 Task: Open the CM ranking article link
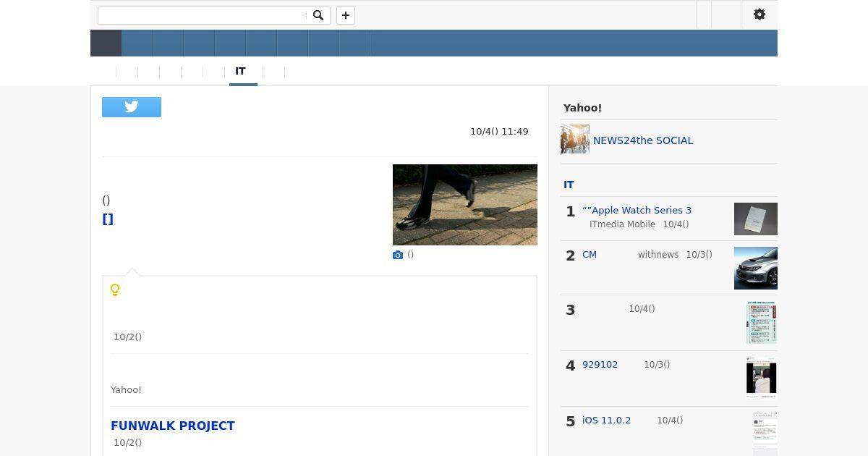point(590,255)
